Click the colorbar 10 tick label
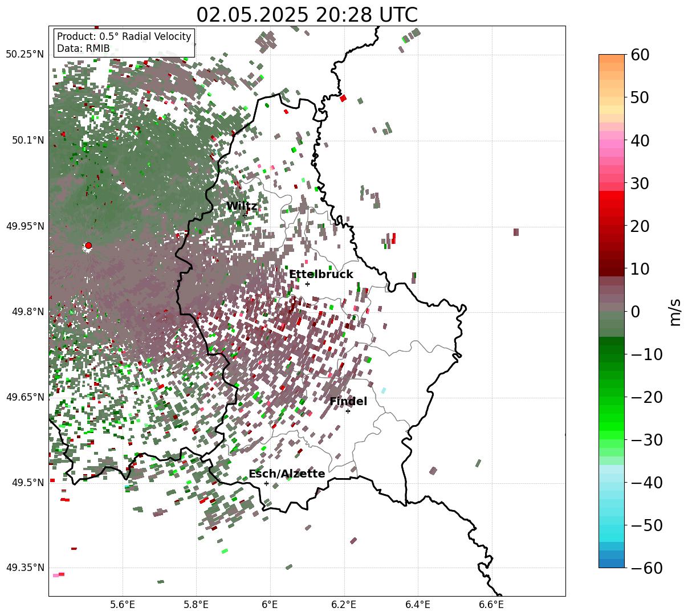 640,268
